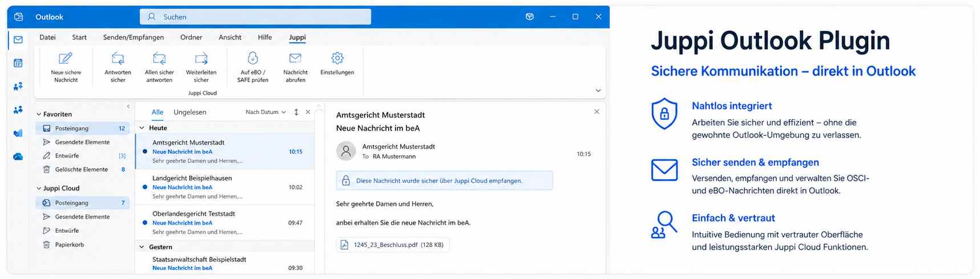Screen dimensions: 980x279
Task: Click Nahtlos integriert heading
Action: 732,106
